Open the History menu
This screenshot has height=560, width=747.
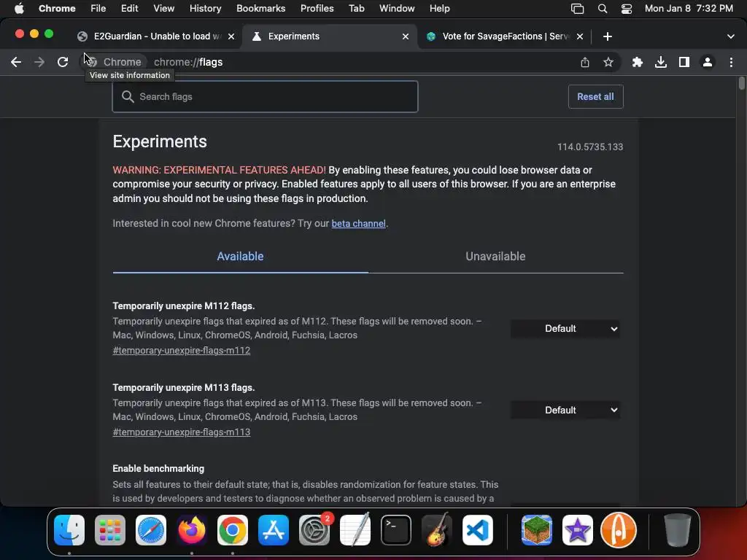click(x=205, y=9)
